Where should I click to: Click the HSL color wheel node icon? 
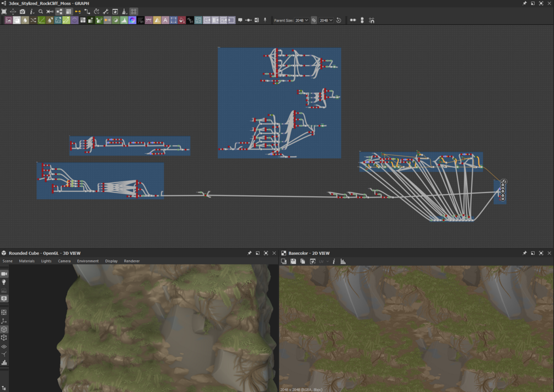click(132, 20)
